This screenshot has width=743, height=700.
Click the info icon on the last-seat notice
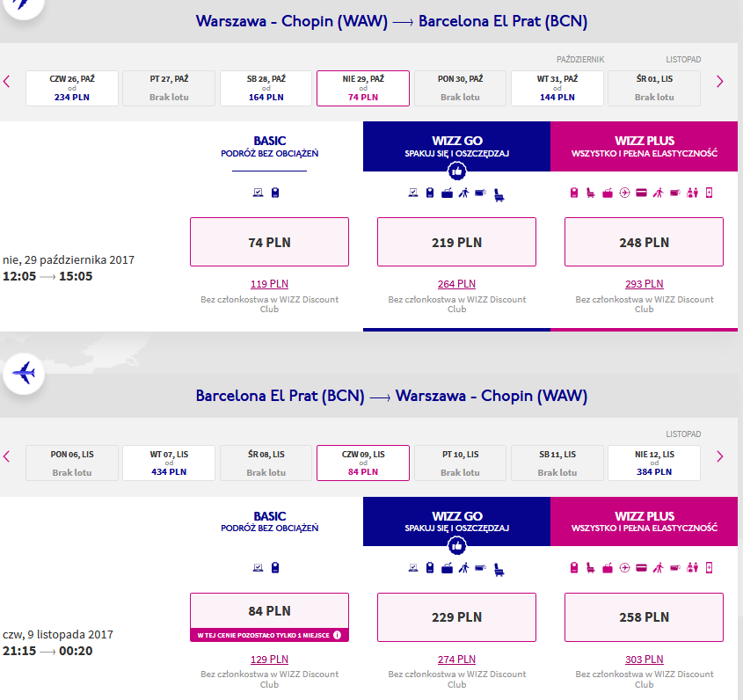(337, 635)
